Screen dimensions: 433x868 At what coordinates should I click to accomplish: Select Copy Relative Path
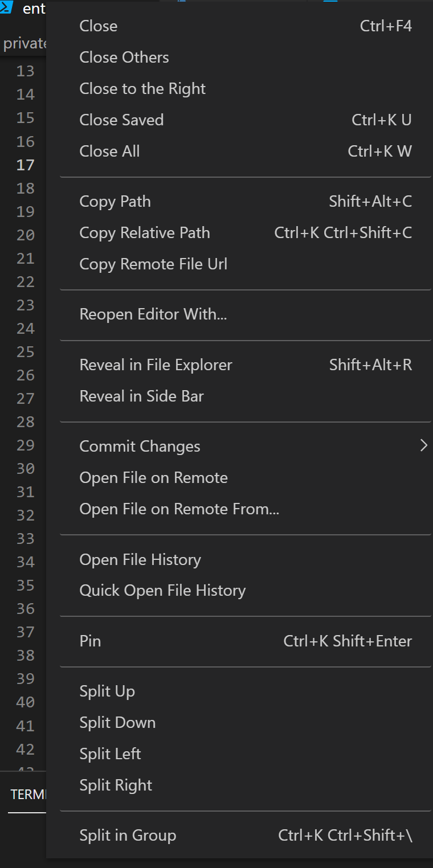pyautogui.click(x=144, y=232)
